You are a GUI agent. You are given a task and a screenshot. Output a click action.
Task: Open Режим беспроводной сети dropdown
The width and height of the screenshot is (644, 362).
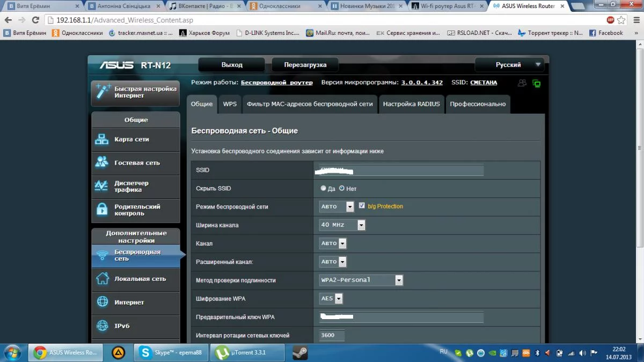pyautogui.click(x=336, y=206)
